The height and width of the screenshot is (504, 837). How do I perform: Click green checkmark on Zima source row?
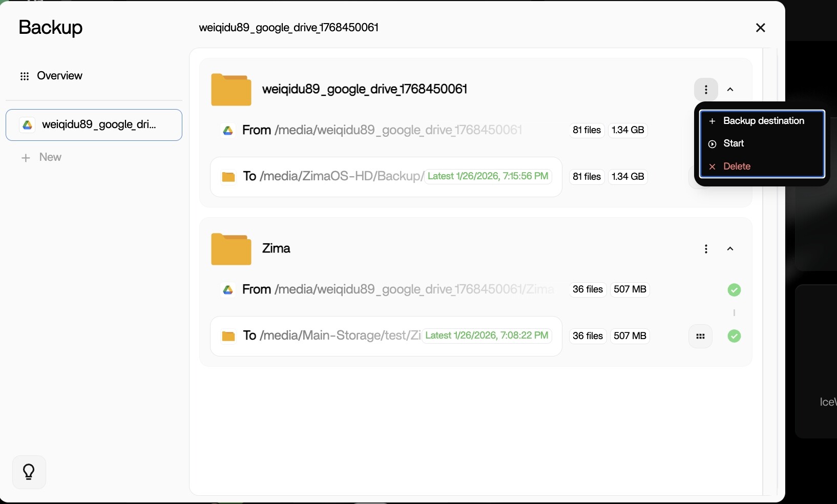coord(734,290)
